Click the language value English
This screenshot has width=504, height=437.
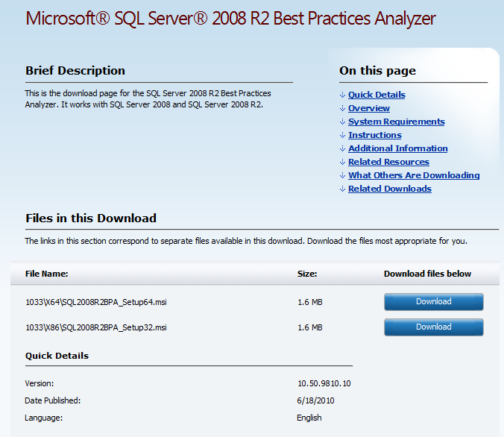point(309,418)
